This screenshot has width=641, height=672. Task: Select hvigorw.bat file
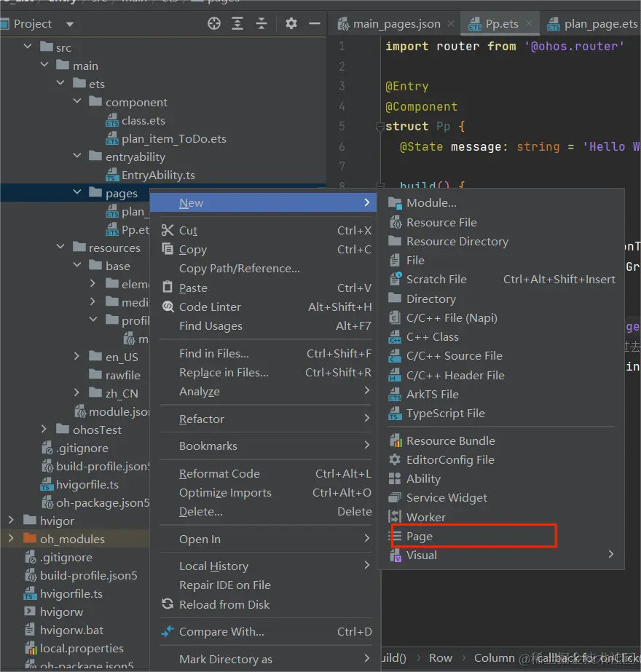click(x=71, y=630)
